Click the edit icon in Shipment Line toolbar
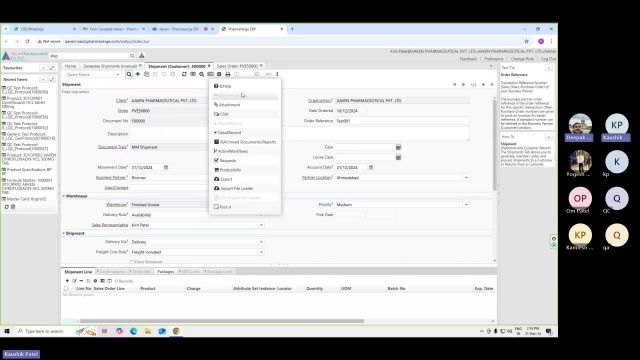 pyautogui.click(x=74, y=281)
